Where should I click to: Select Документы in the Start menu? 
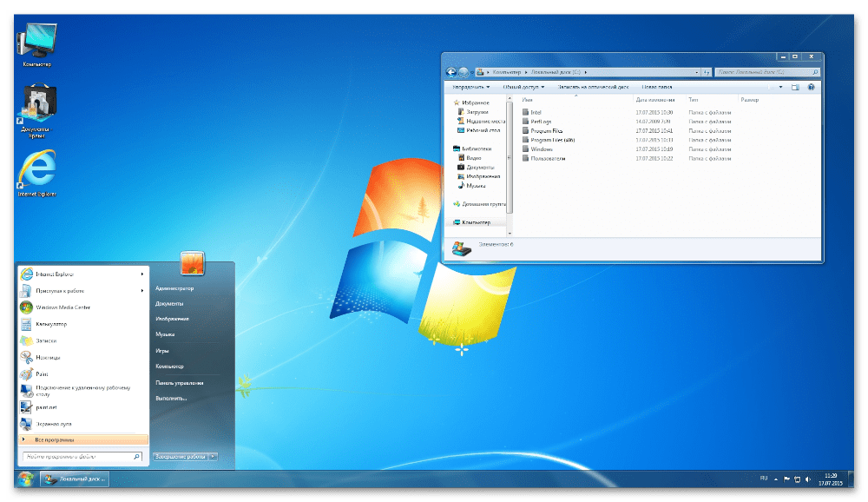point(168,303)
